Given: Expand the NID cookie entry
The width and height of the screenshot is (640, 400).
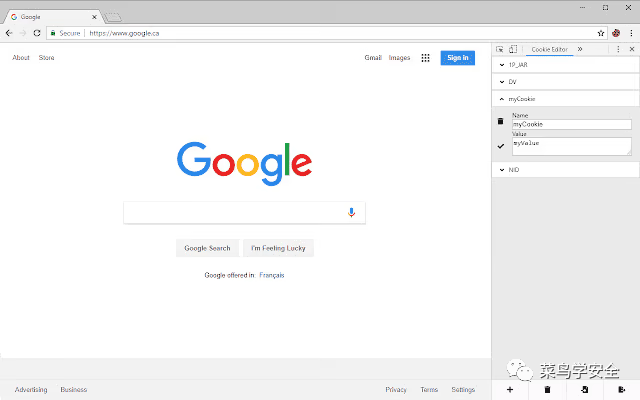Looking at the screenshot, I should click(x=566, y=170).
